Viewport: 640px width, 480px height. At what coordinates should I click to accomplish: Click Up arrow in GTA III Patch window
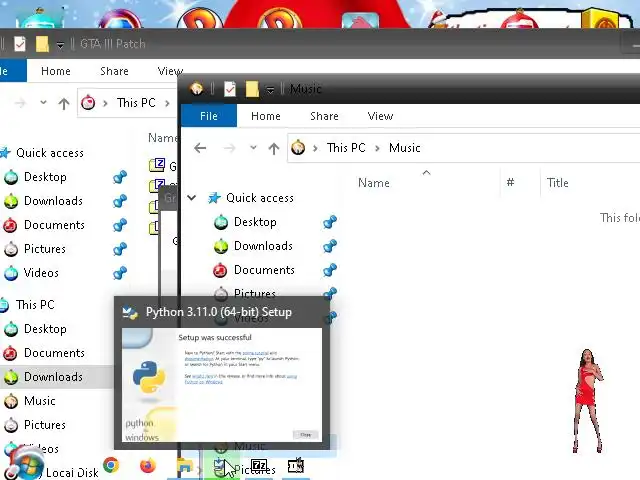pyautogui.click(x=64, y=103)
